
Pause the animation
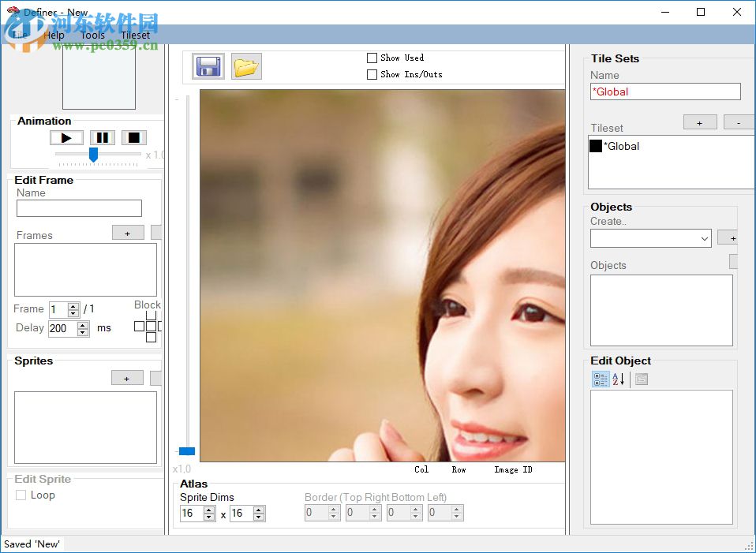(102, 137)
